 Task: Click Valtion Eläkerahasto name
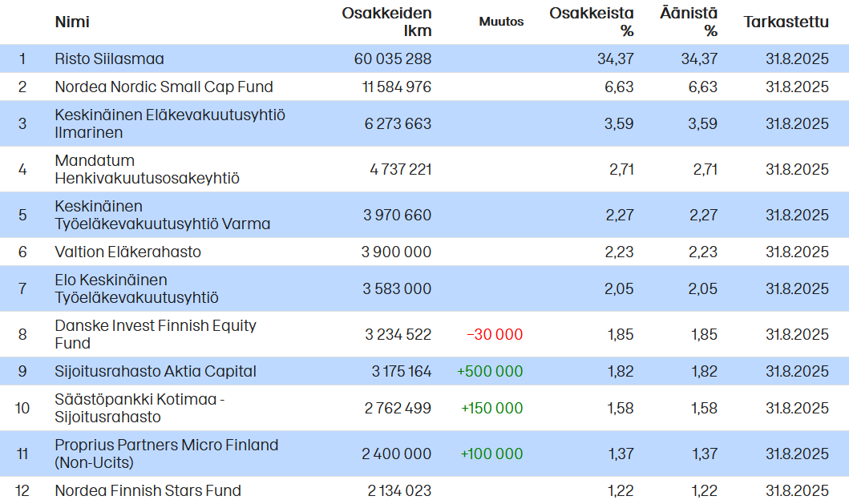[127, 252]
